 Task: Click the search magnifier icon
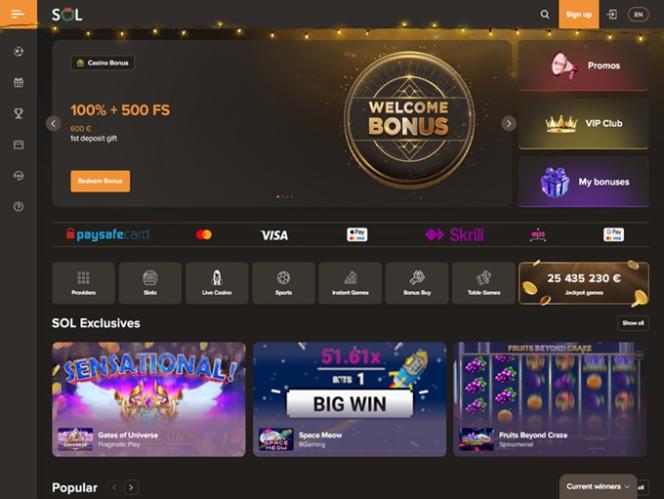pyautogui.click(x=545, y=14)
